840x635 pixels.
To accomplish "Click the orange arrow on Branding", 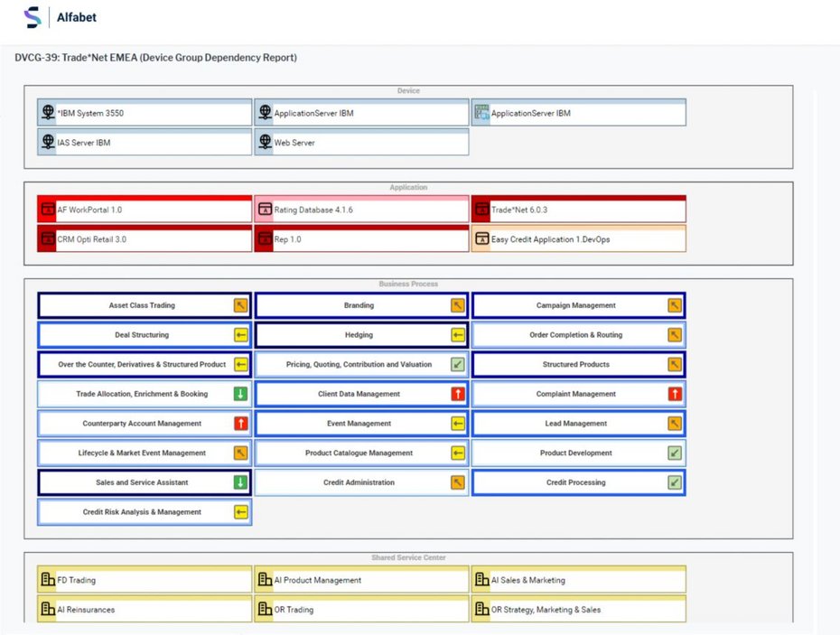I will (x=458, y=305).
